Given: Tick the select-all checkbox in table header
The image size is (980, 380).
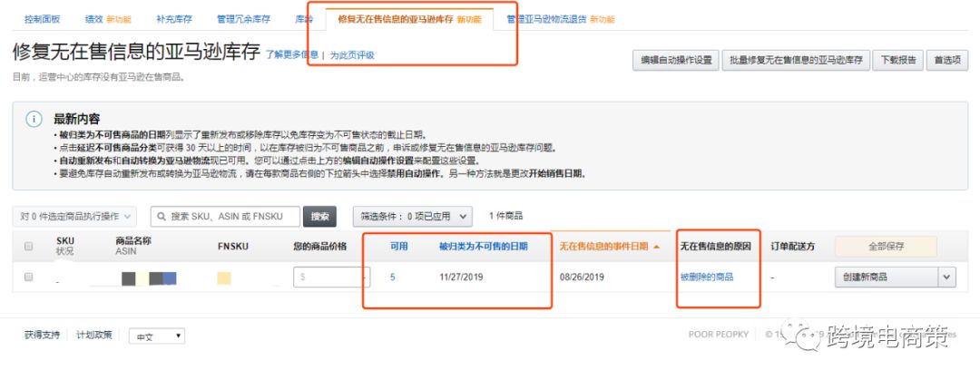Looking at the screenshot, I should click(28, 247).
